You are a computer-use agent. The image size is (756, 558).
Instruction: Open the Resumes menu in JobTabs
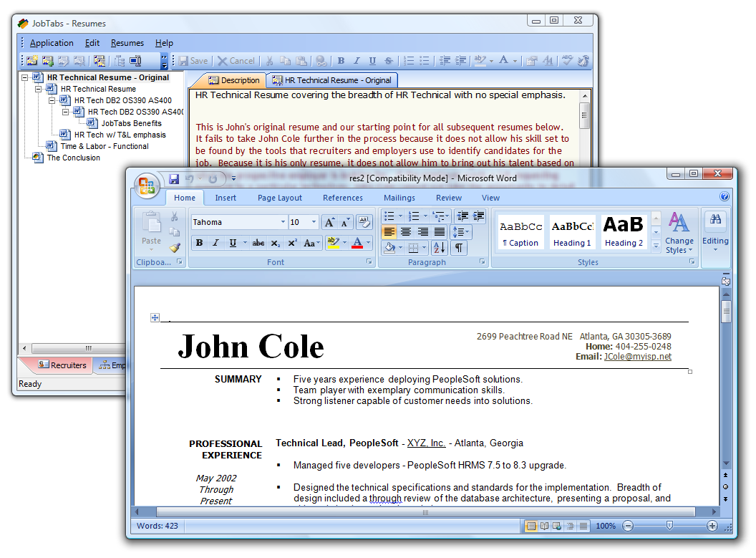tap(127, 43)
